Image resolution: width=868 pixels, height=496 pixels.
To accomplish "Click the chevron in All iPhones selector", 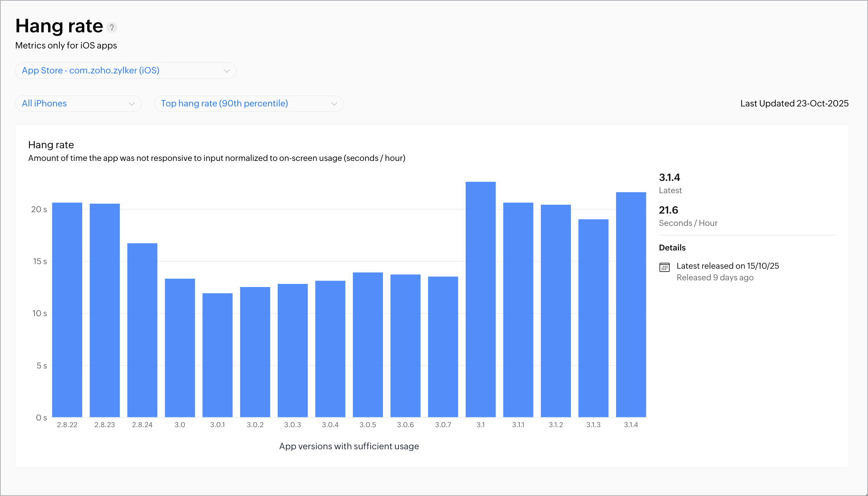I will (x=132, y=104).
